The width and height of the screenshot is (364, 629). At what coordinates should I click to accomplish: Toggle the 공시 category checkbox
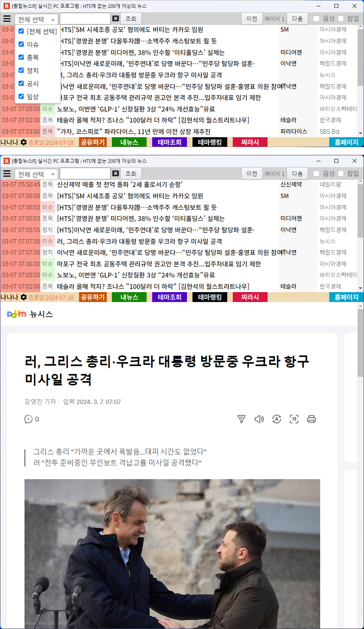coord(21,83)
